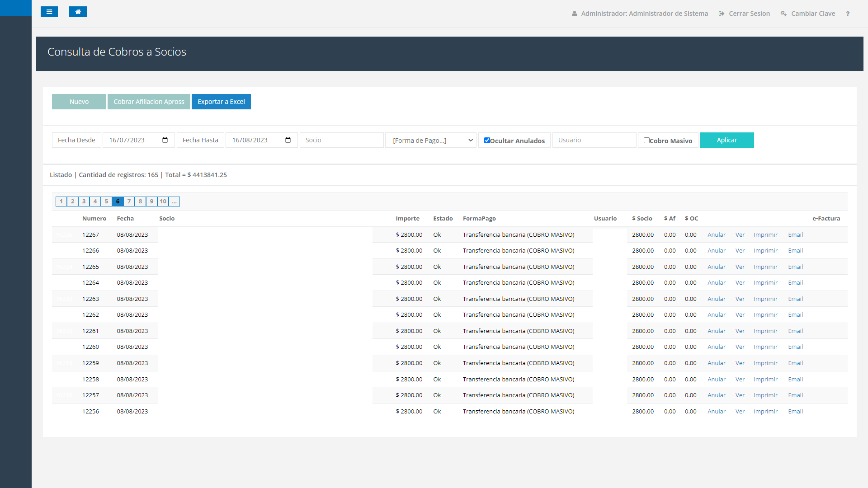
Task: Go to page 10 of results
Action: (163, 202)
